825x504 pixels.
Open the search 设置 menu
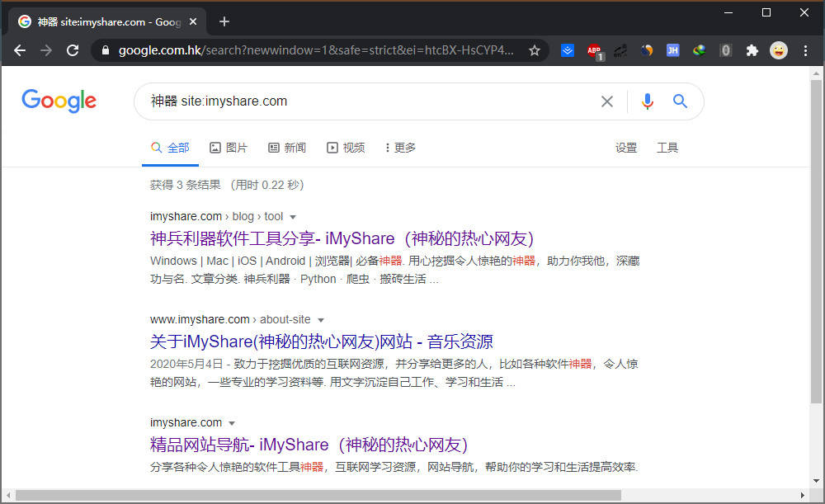coord(626,148)
